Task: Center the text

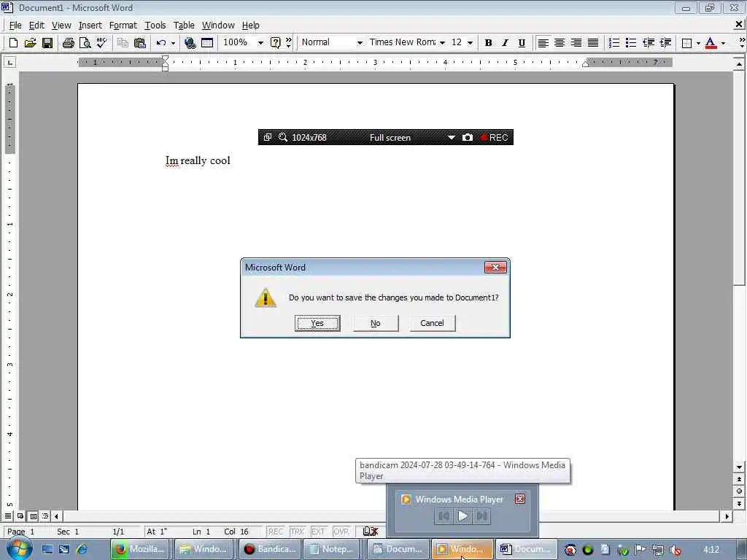Action: [560, 43]
